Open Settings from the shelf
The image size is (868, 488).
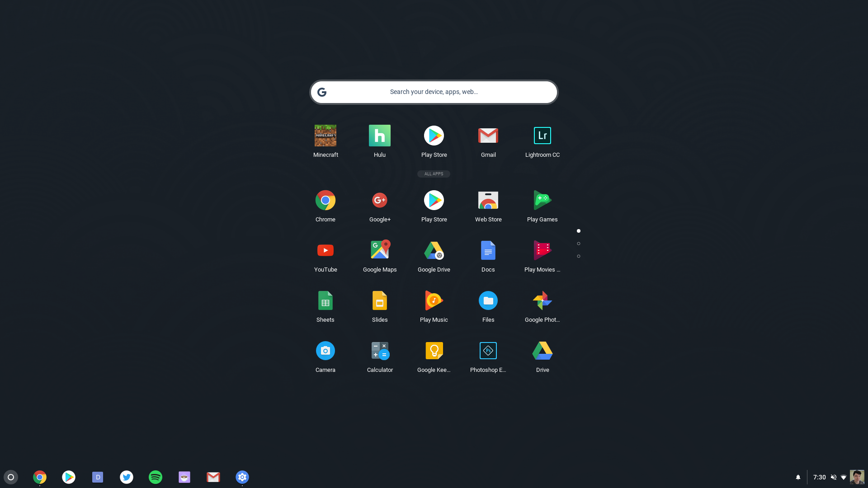[242, 477]
